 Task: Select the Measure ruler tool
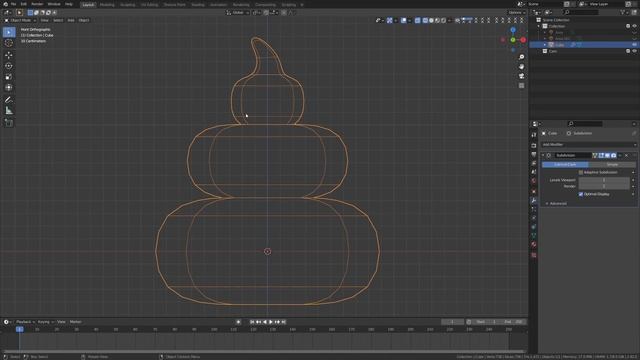click(9, 111)
